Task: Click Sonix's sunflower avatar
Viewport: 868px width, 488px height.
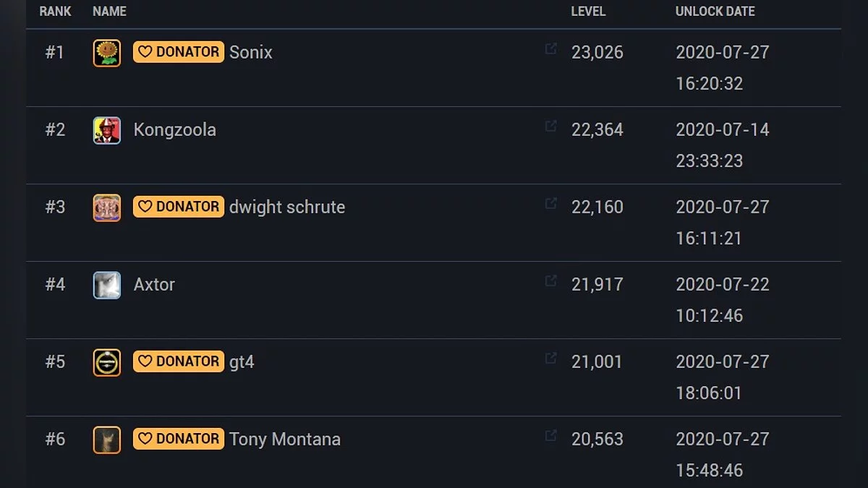Action: tap(107, 53)
